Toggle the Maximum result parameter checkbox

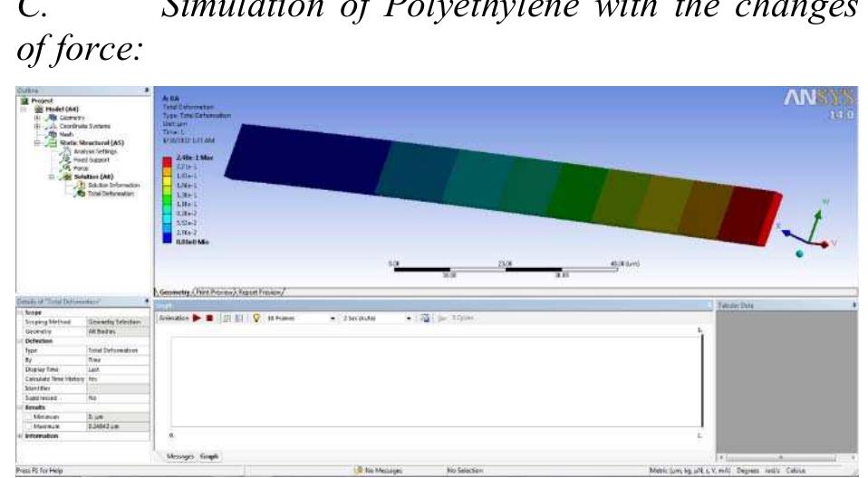coord(28,426)
